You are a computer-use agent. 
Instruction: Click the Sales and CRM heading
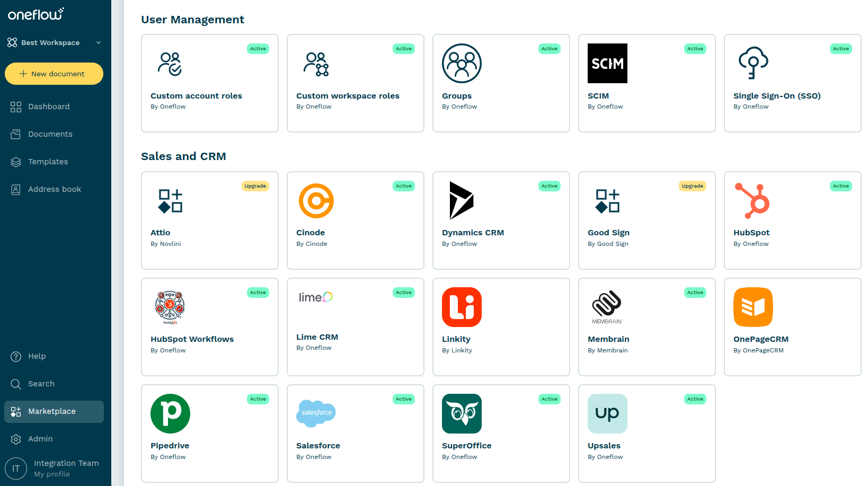point(183,156)
